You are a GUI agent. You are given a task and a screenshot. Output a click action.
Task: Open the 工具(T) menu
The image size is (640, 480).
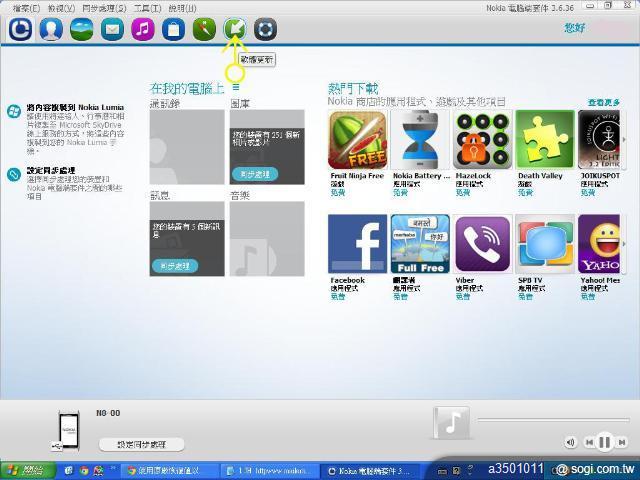pyautogui.click(x=147, y=8)
